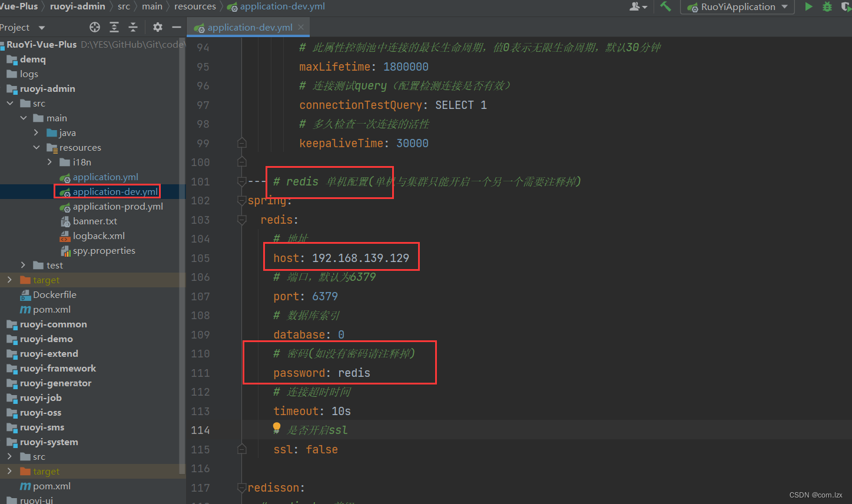Open the Project panel options gear icon
Viewport: 852px width, 504px height.
(157, 27)
